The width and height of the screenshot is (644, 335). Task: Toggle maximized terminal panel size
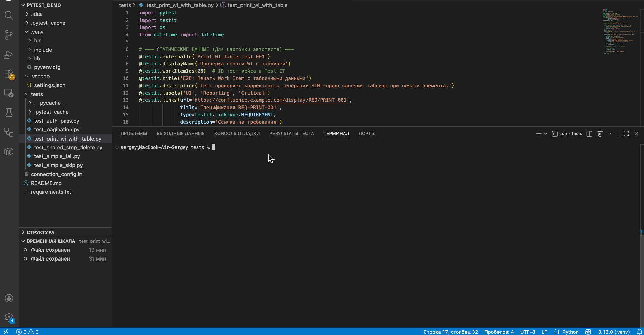626,134
